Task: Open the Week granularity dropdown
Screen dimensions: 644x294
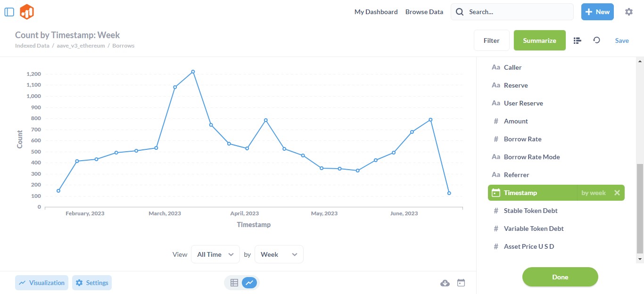Action: (279, 254)
